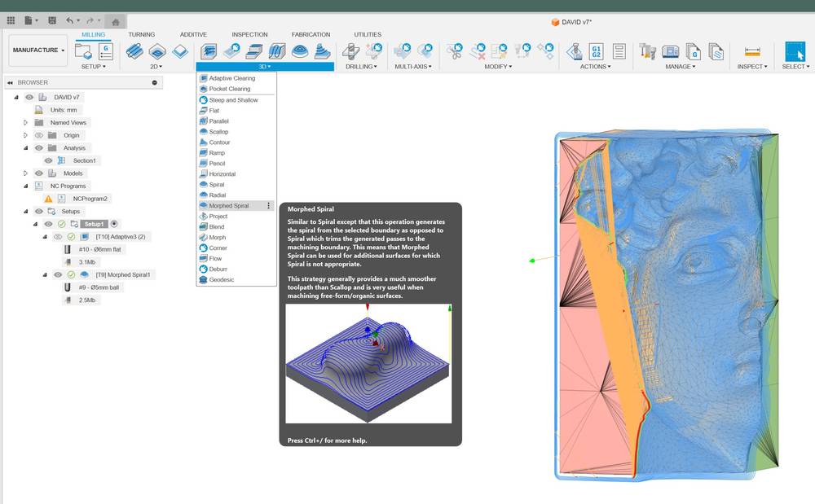The width and height of the screenshot is (815, 504).
Task: Select NCProgram2 in the browser tree
Action: click(90, 199)
